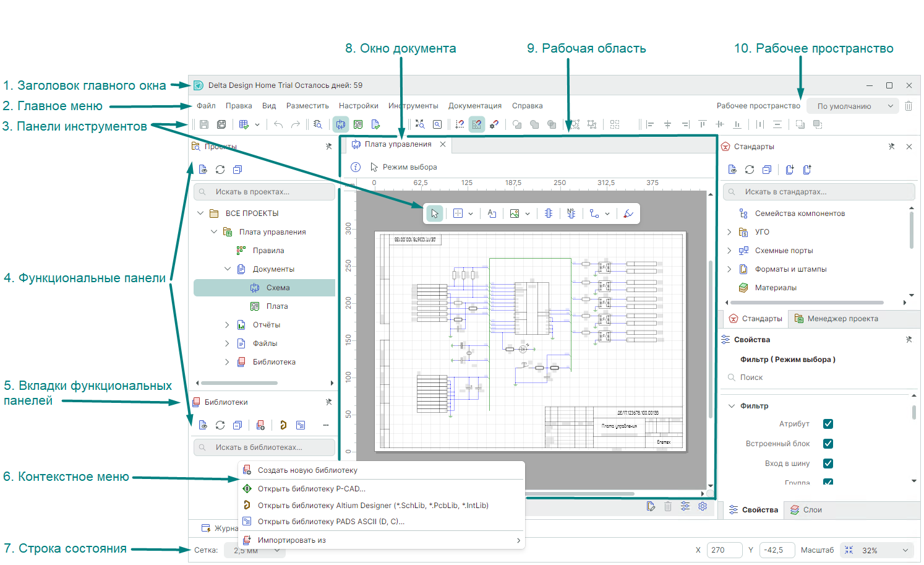Select the Схема document in the tree

point(265,288)
